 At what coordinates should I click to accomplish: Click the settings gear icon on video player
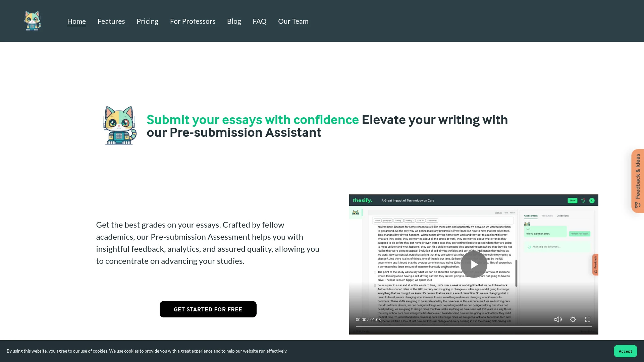(x=573, y=319)
